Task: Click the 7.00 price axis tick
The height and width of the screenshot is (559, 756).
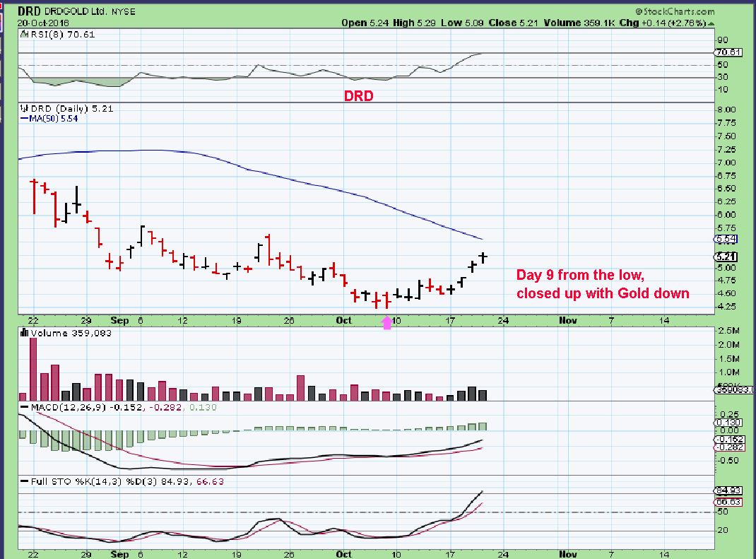Action: point(726,163)
